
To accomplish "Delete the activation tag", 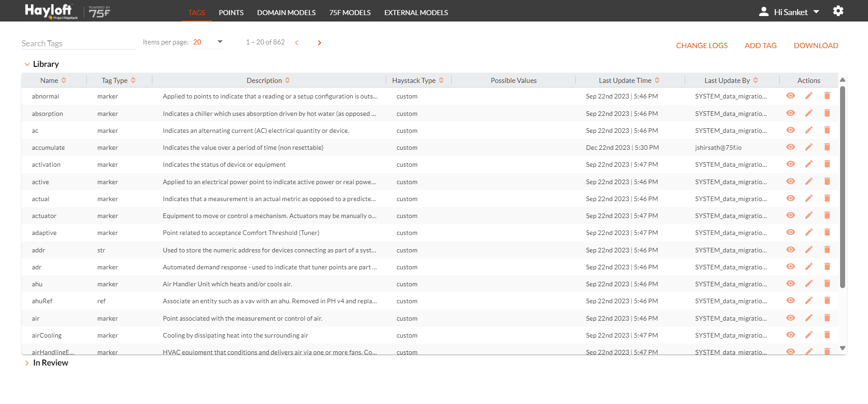I will click(827, 164).
